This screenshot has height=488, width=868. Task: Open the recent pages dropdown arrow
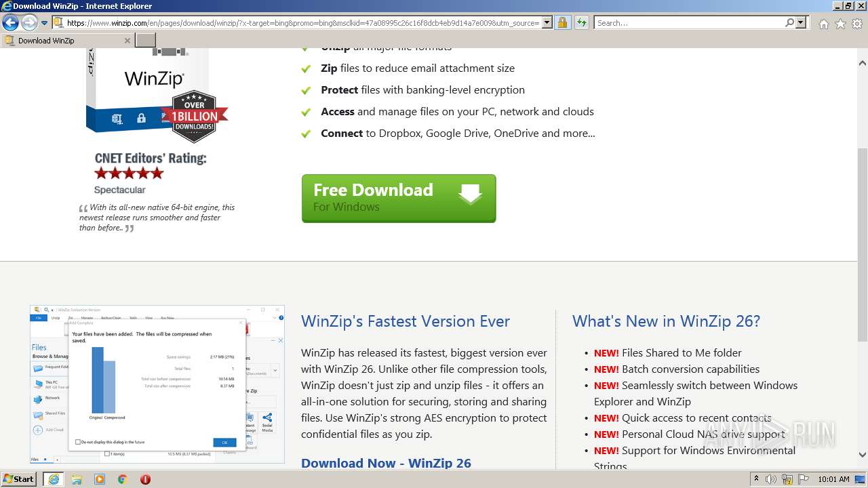44,23
